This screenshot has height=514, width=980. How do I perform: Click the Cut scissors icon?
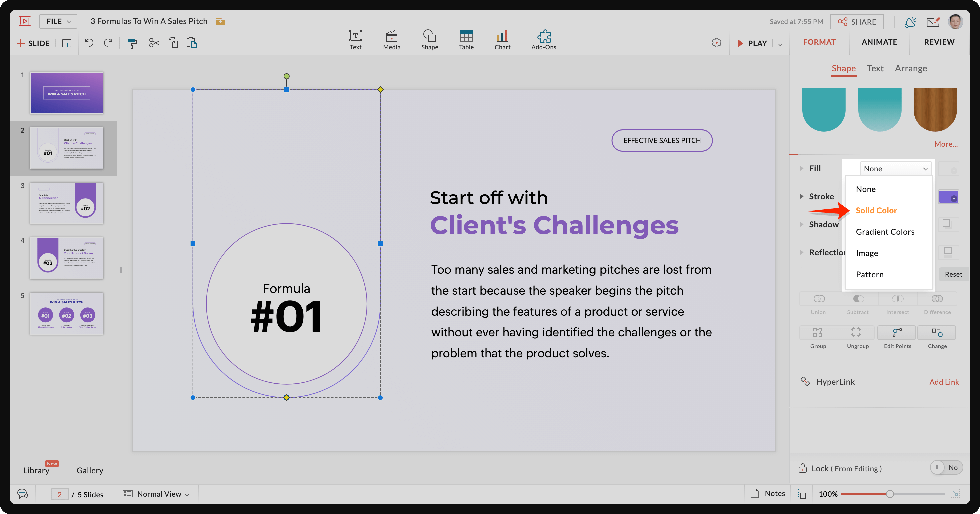(154, 43)
